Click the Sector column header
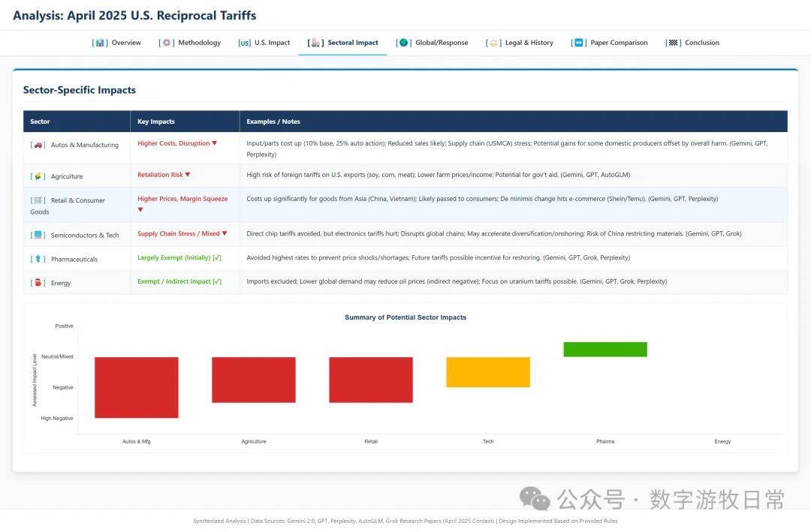The image size is (811, 532). coord(40,122)
